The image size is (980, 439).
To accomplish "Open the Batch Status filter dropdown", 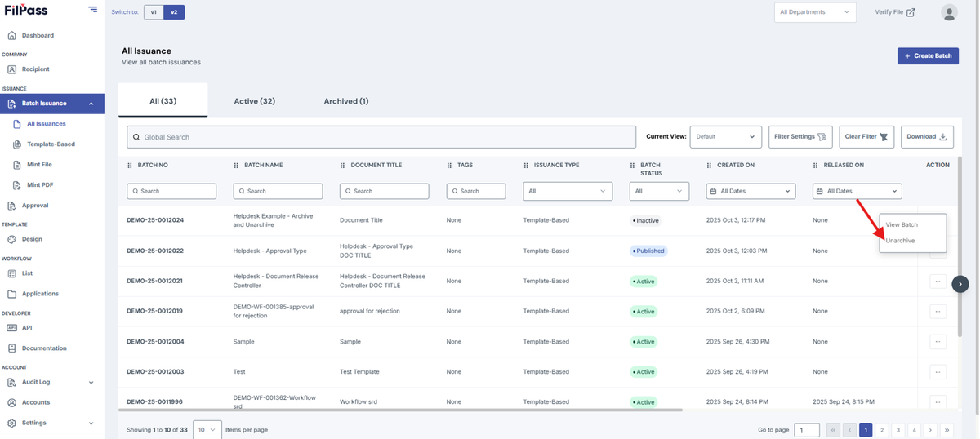I will [x=660, y=191].
